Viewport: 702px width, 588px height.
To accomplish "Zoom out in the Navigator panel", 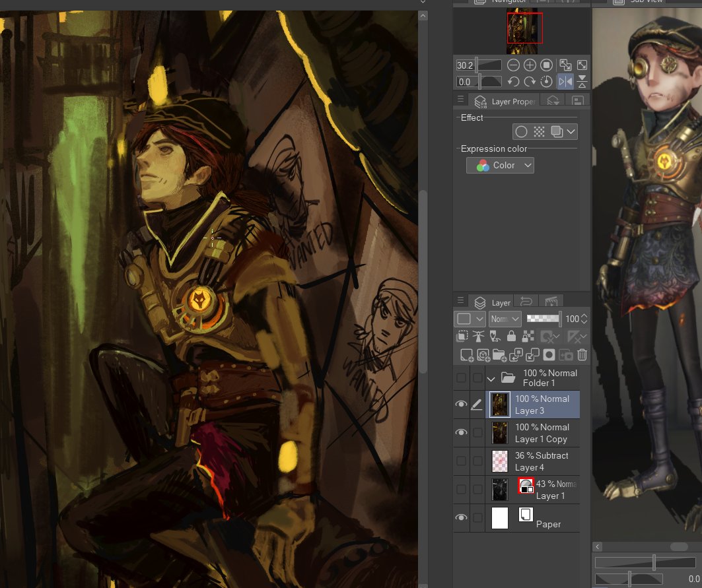I will [x=513, y=65].
